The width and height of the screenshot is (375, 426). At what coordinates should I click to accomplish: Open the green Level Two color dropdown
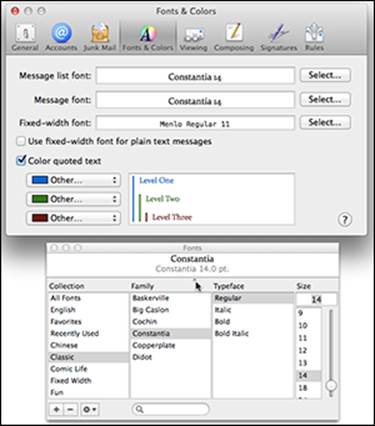tap(73, 199)
